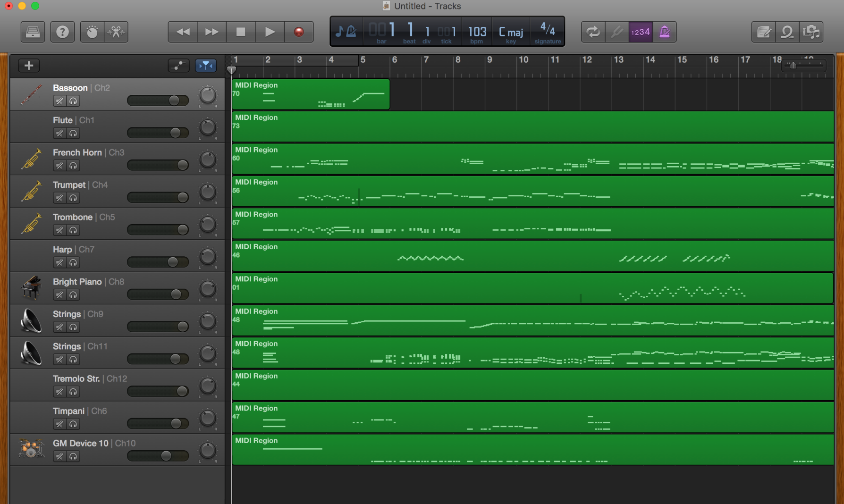Show Smart Controls with the knob icon
This screenshot has height=504, width=844.
(92, 32)
